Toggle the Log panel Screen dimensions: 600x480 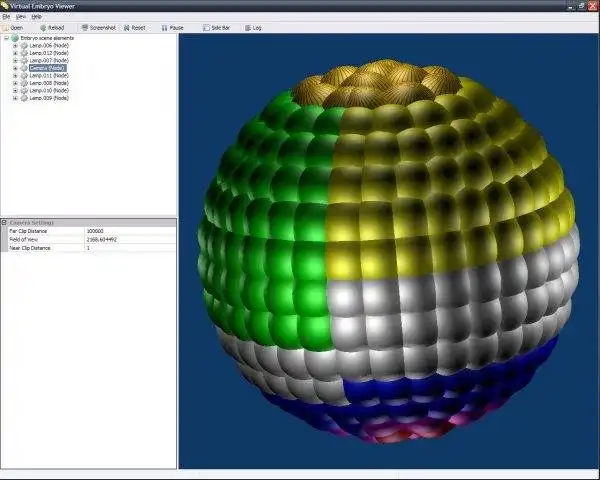(248, 28)
